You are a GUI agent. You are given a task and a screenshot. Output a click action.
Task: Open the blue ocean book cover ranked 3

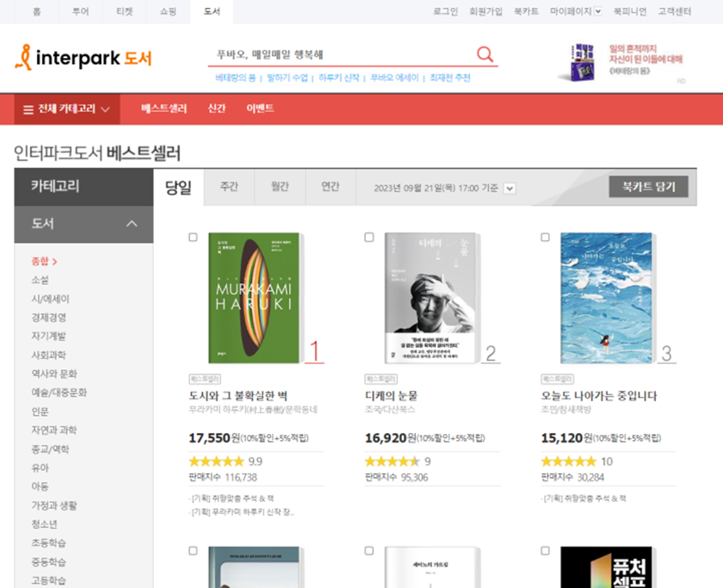607,298
